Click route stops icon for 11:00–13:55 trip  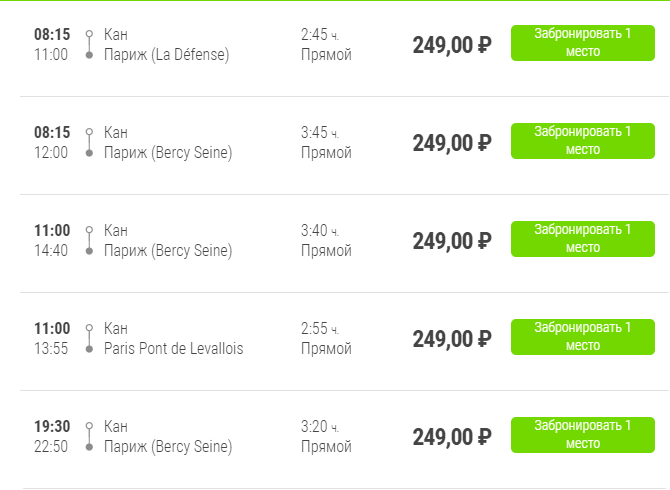click(x=88, y=339)
